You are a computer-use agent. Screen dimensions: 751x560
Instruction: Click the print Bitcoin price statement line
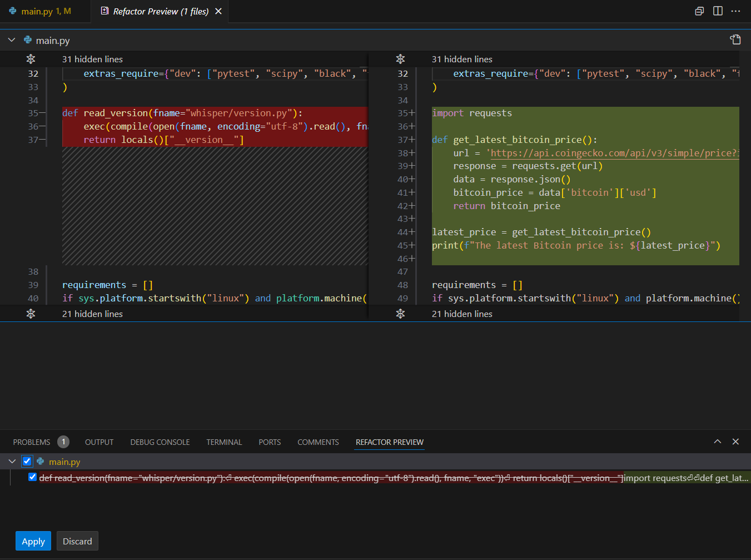point(576,245)
